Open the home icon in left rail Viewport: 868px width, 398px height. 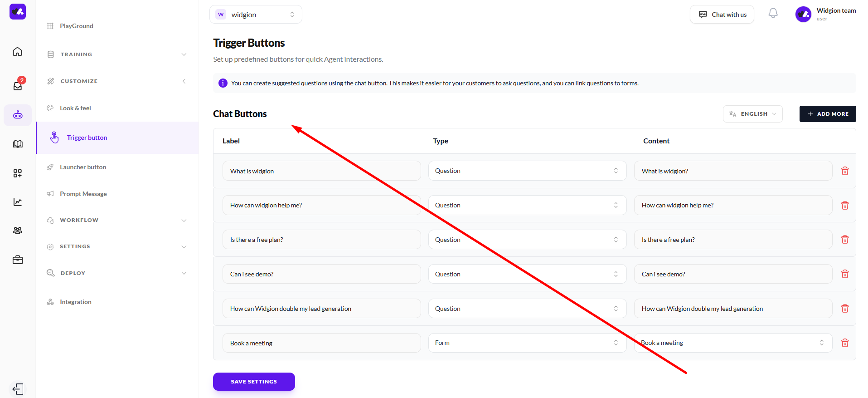point(18,52)
